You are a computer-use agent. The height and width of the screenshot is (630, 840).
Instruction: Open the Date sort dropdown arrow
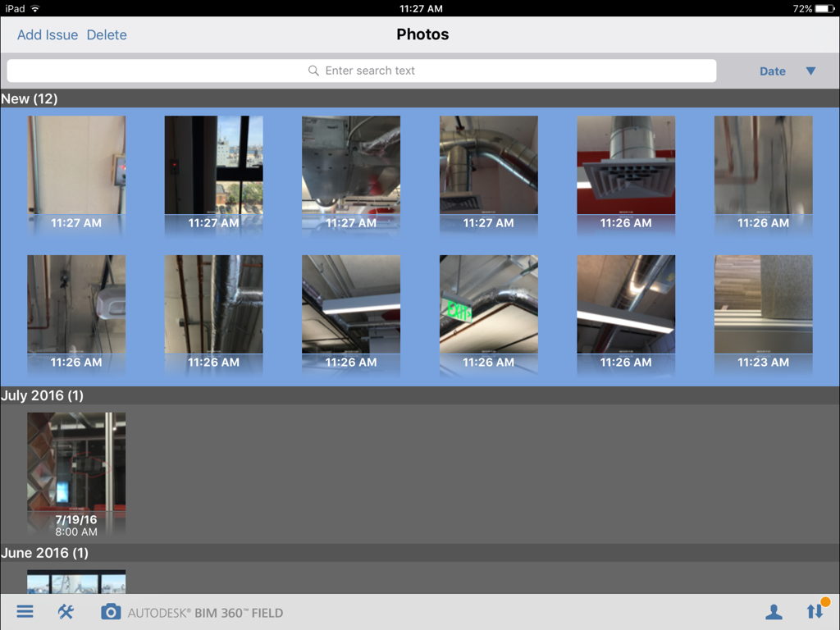pyautogui.click(x=810, y=71)
